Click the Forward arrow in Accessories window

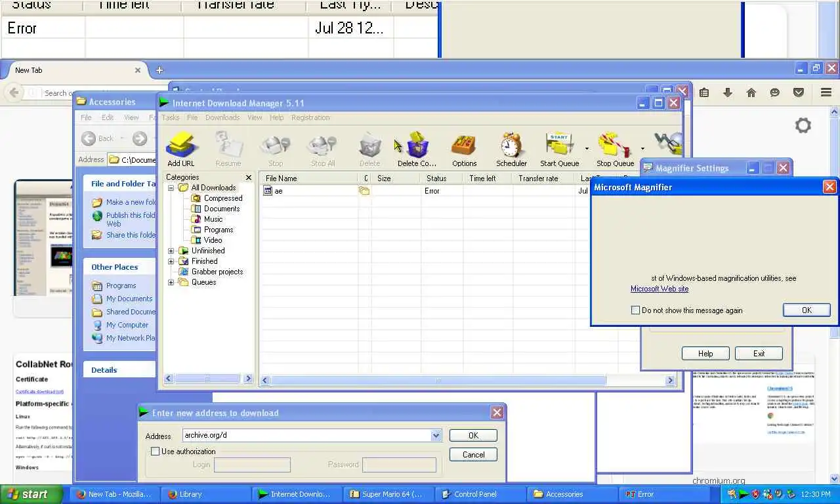pos(139,138)
